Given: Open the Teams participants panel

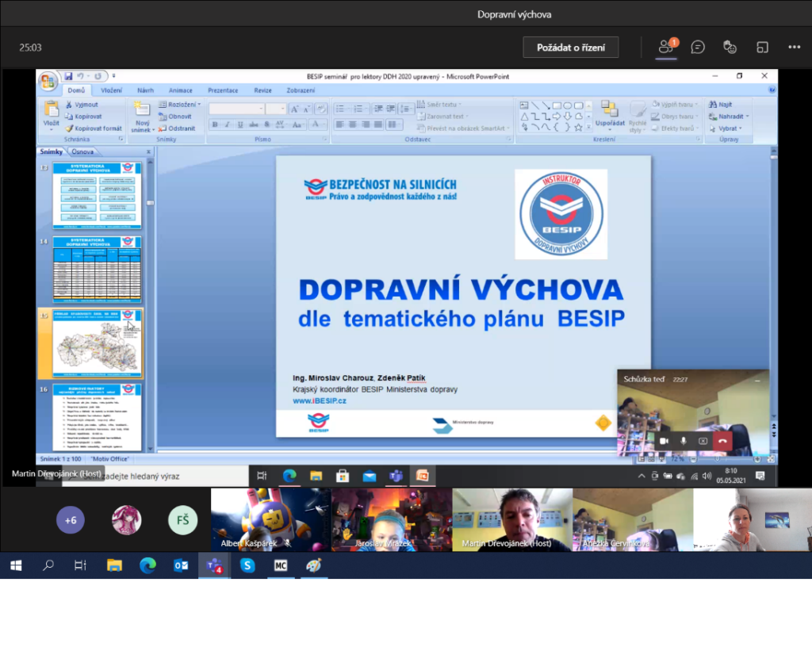Looking at the screenshot, I should click(666, 47).
